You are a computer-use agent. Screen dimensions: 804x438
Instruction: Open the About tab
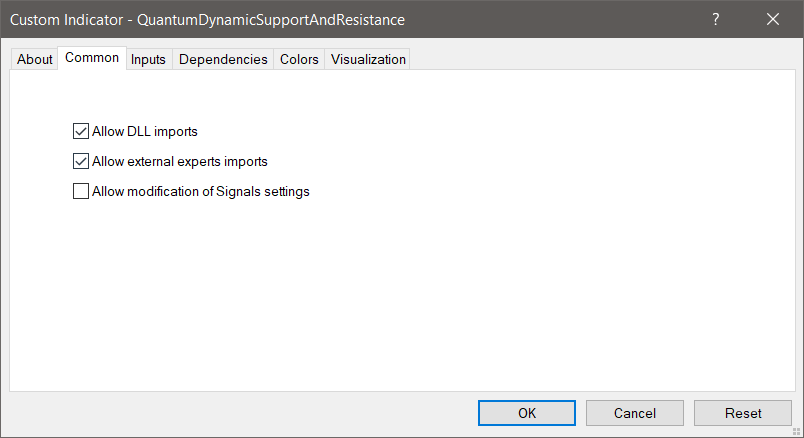pos(35,59)
